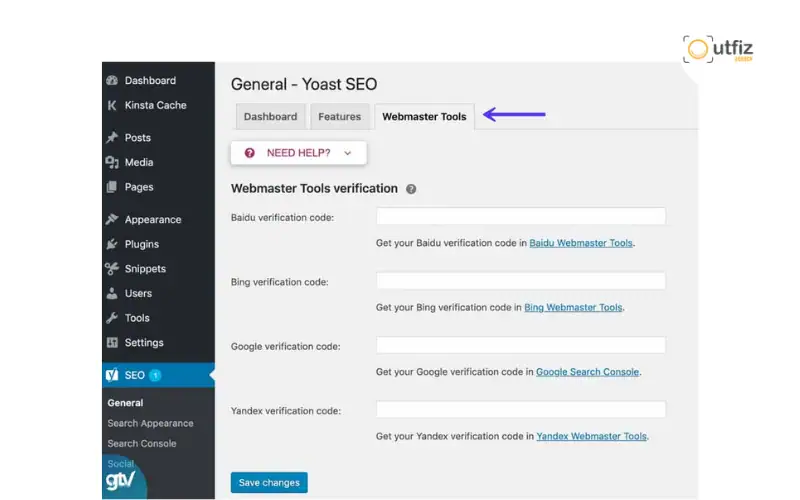This screenshot has height=500, width=800.
Task: Click the Save changes button
Action: click(269, 483)
